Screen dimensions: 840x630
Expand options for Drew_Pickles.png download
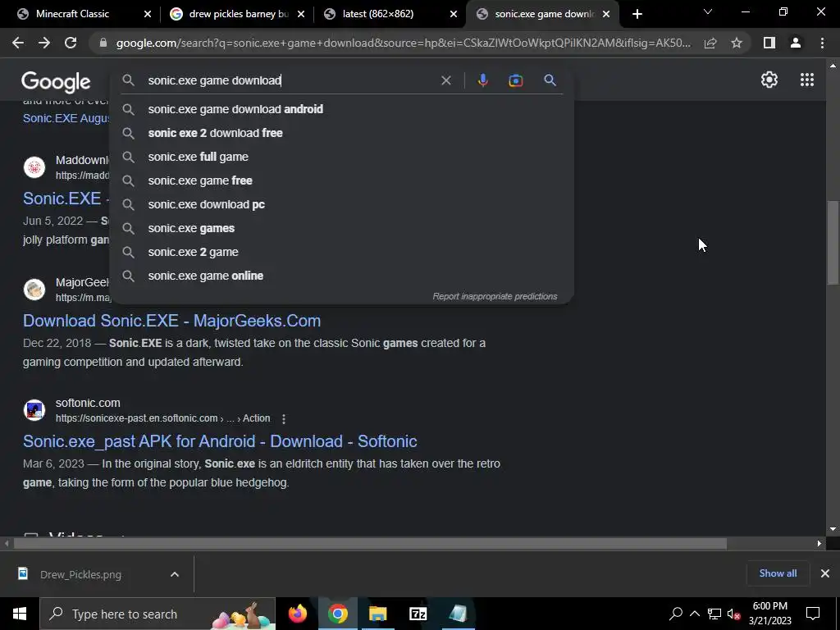tap(175, 574)
